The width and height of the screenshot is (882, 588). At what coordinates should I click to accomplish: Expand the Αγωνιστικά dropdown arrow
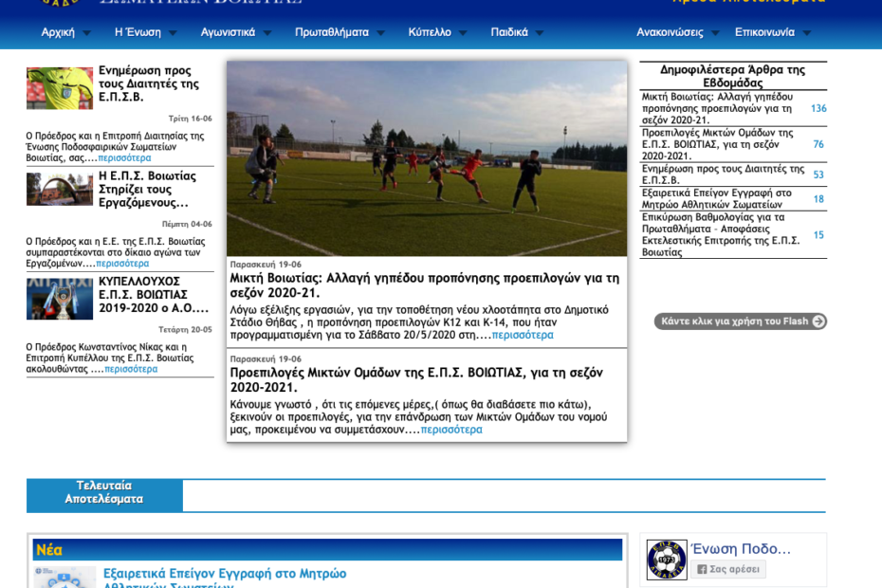(267, 33)
